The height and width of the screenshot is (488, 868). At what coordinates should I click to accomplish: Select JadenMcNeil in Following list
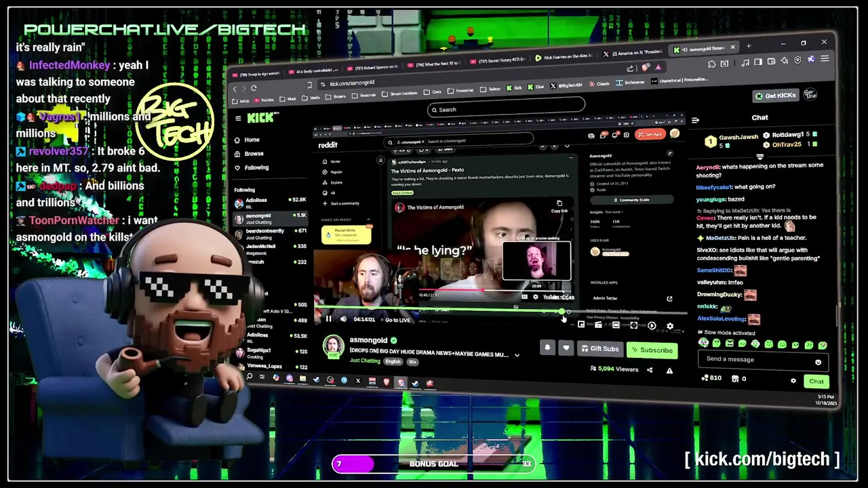[x=271, y=249]
